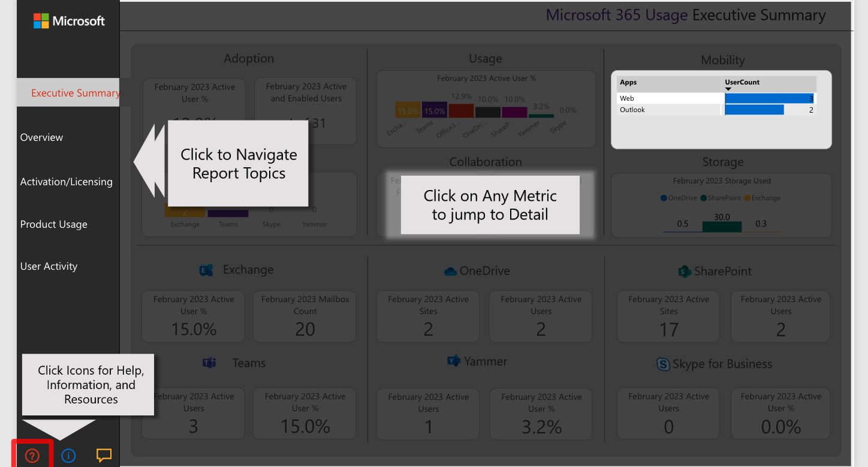Click the blue bar for Web usercount
The height and width of the screenshot is (467, 868).
(770, 98)
